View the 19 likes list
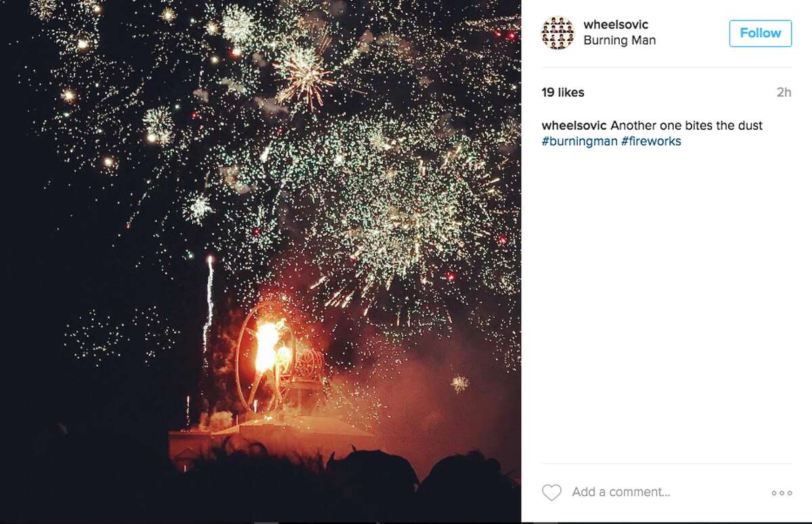 click(x=563, y=93)
